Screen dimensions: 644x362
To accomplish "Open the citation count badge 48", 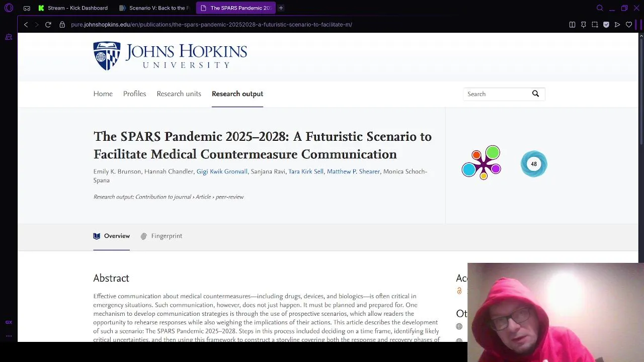I will click(x=534, y=164).
